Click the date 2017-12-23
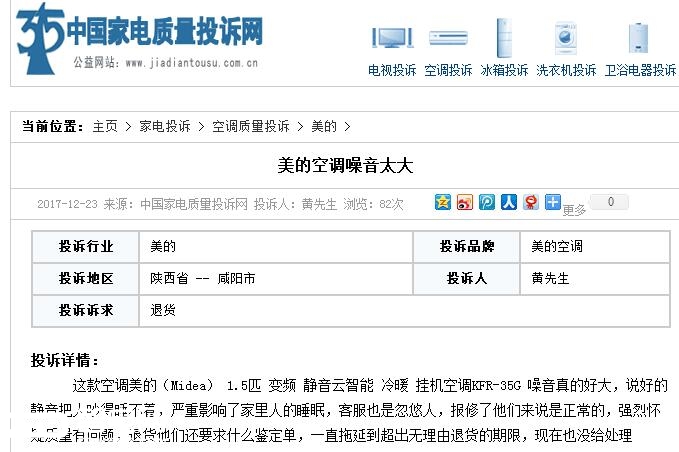Image resolution: width=679 pixels, height=452 pixels. coord(67,204)
